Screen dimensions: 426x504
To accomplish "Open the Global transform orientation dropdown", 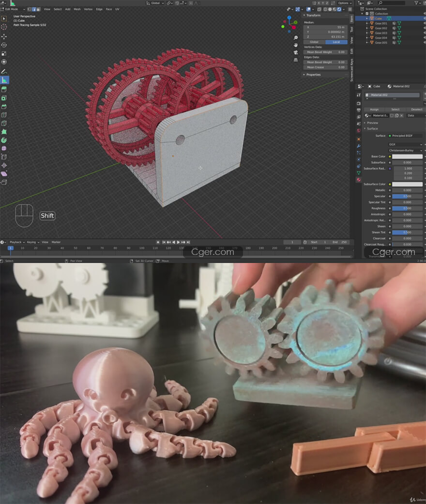I will tap(155, 3).
